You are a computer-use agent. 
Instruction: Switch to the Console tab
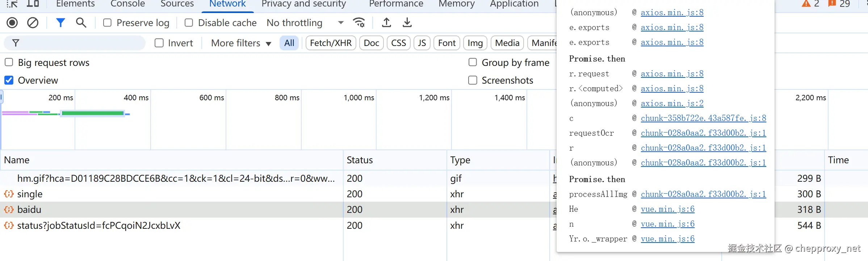coord(127,4)
